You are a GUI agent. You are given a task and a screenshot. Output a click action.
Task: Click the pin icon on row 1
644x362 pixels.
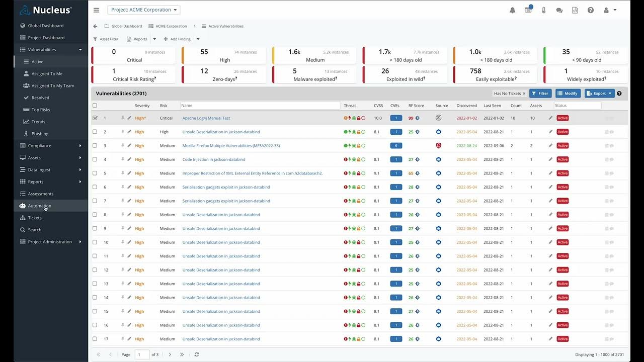122,118
